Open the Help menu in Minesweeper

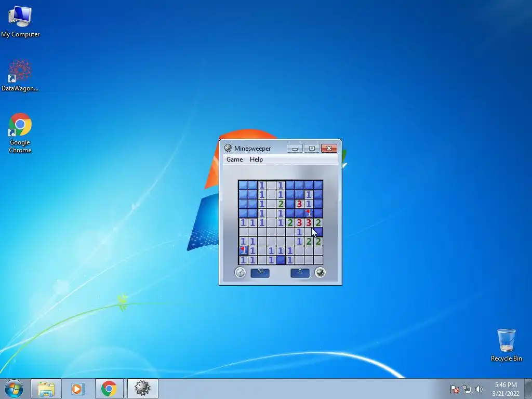pyautogui.click(x=256, y=159)
